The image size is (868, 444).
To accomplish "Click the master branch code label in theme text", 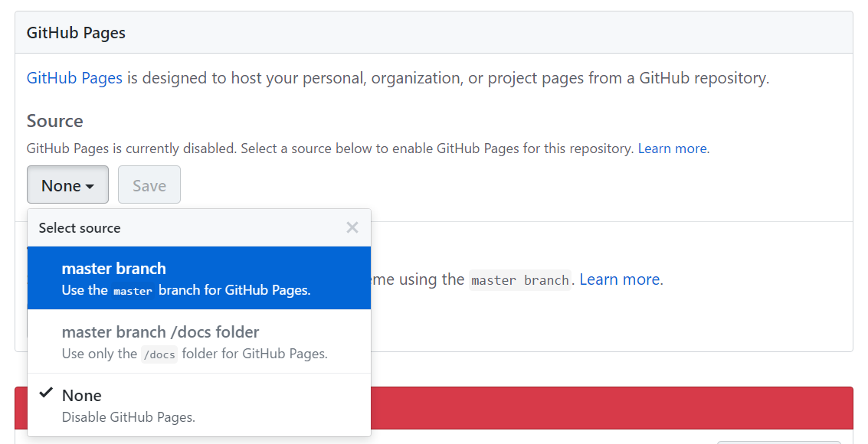I will click(520, 280).
